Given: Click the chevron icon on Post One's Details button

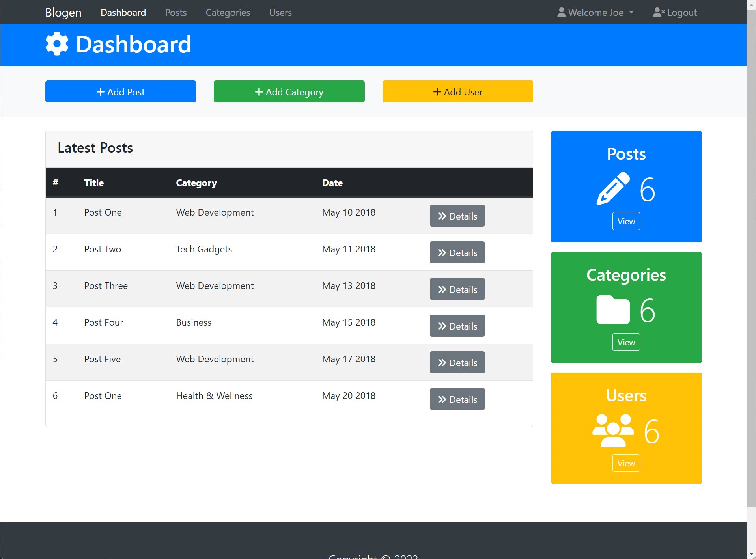Looking at the screenshot, I should click(441, 216).
